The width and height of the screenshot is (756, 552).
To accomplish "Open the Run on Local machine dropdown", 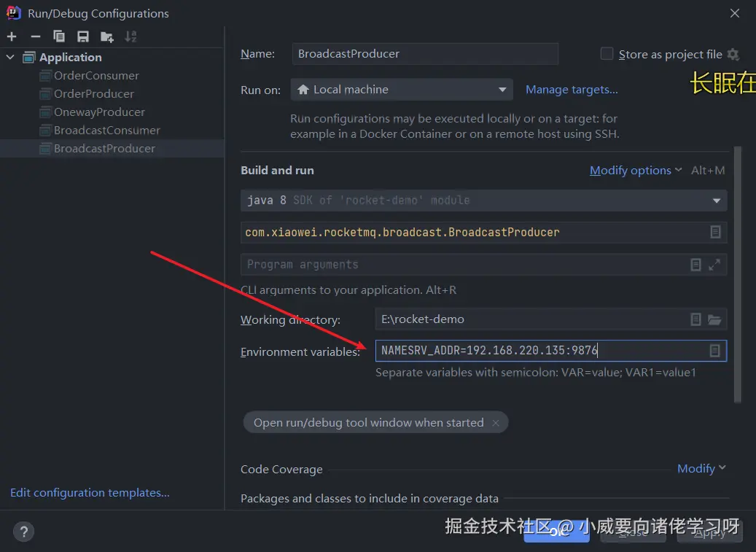I will 402,90.
